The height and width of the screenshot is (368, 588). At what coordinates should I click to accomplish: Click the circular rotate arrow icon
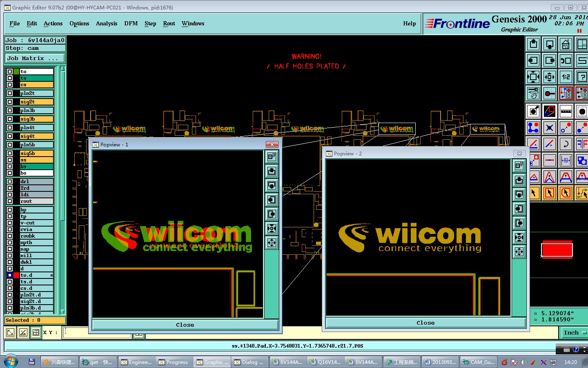click(x=566, y=144)
